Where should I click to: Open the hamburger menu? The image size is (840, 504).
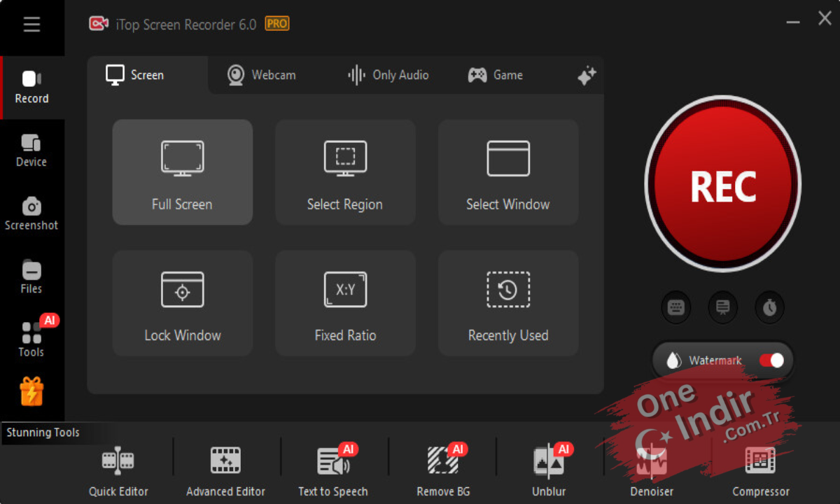pyautogui.click(x=31, y=24)
